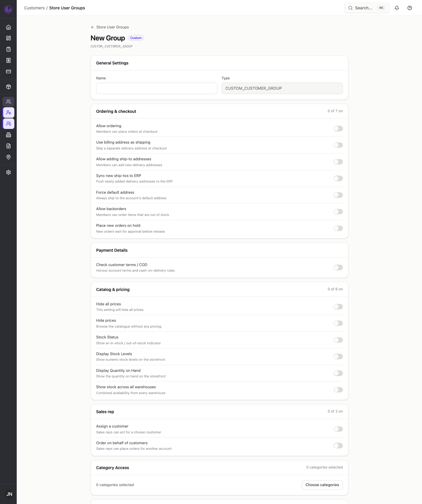Open the Search box in header

click(367, 8)
